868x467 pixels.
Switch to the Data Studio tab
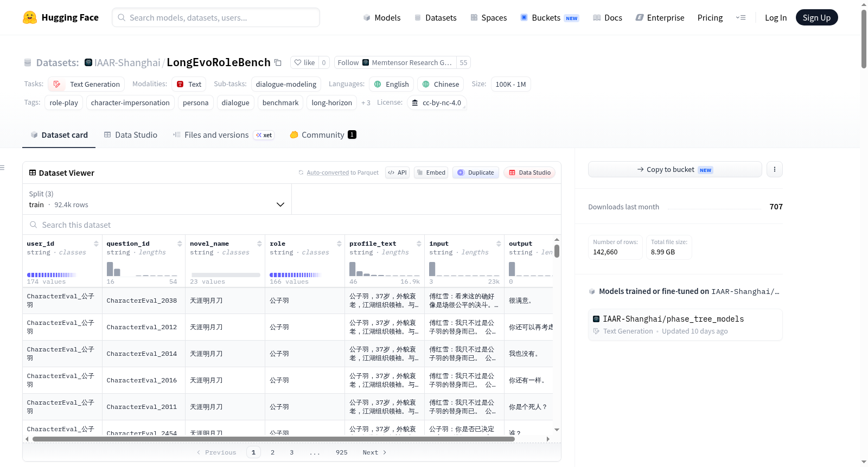pyautogui.click(x=131, y=135)
